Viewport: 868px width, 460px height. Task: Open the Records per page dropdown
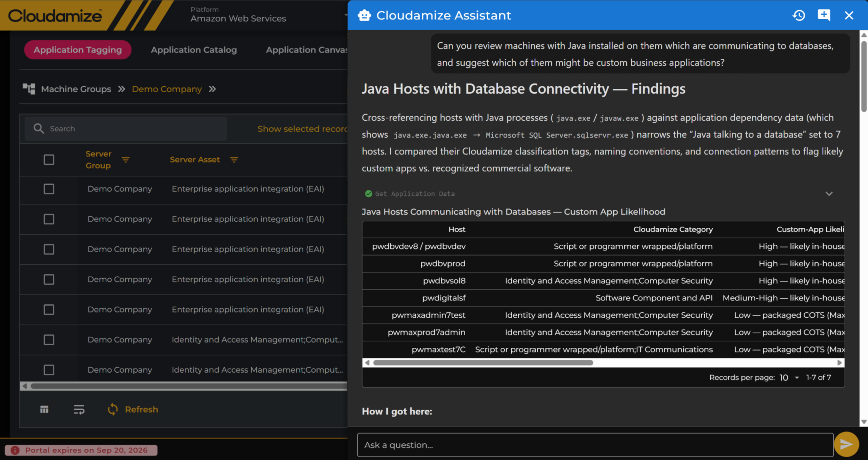click(789, 377)
